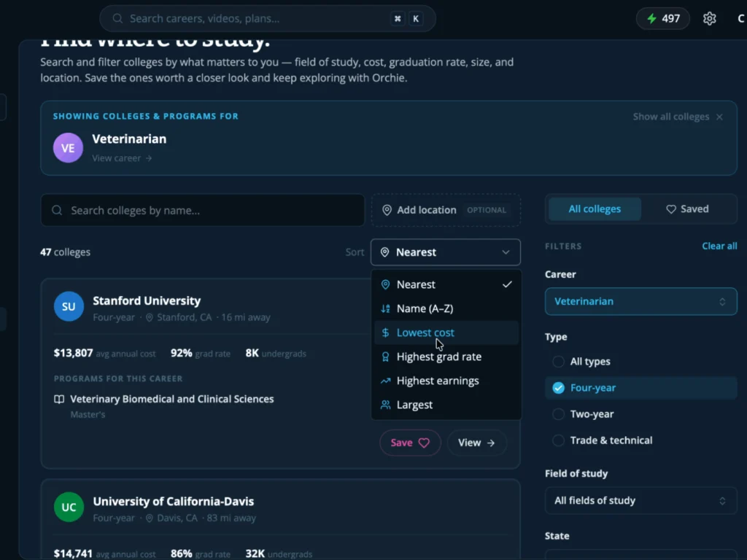This screenshot has height=560, width=747.
Task: Click the pin icon beside Nearest option
Action: point(385,284)
